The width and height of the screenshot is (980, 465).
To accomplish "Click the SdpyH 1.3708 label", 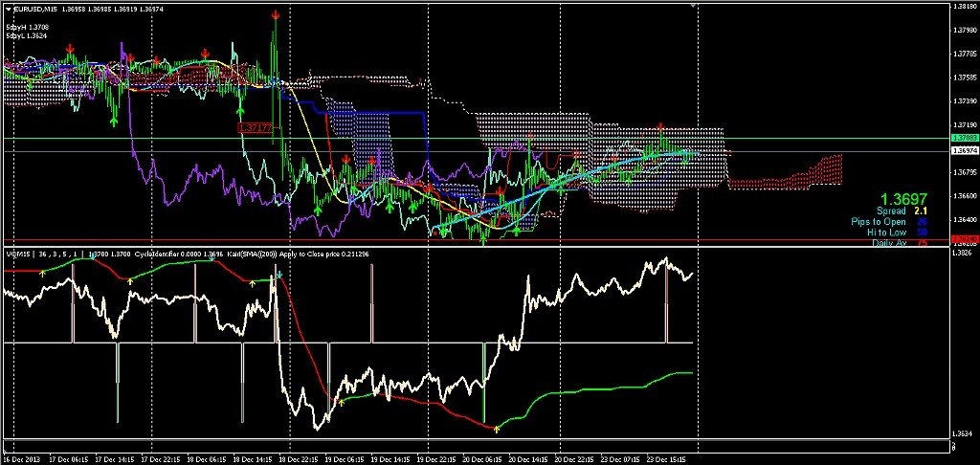I will point(28,28).
